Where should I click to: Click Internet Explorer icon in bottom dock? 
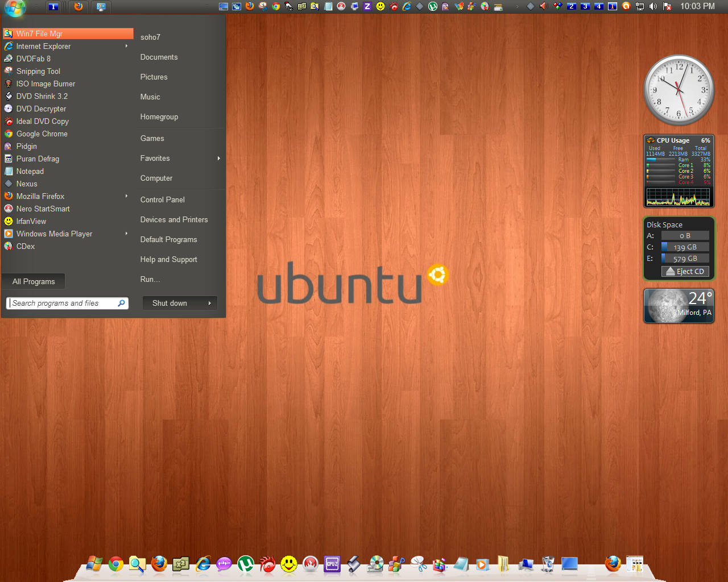click(202, 564)
